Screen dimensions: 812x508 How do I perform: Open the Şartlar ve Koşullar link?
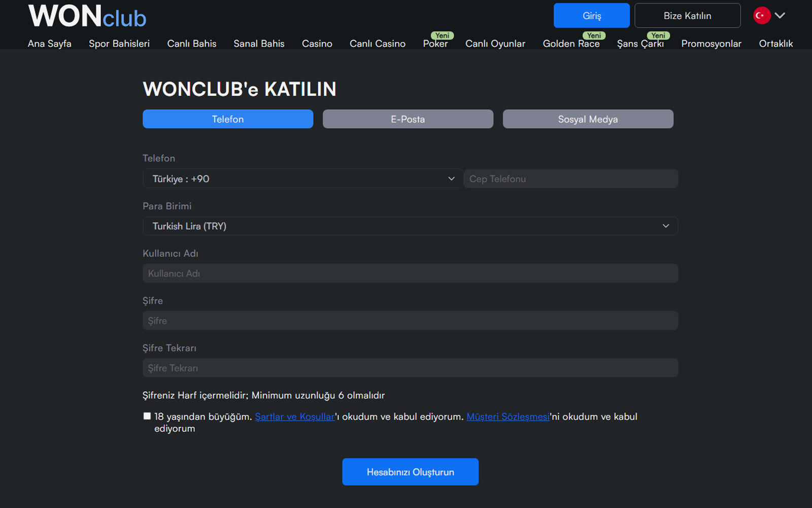pos(294,416)
